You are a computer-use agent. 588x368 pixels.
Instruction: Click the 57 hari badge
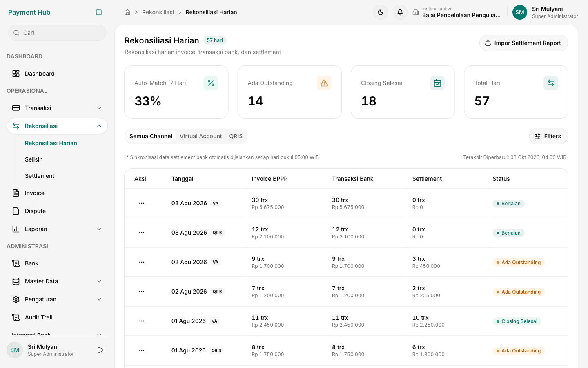[x=215, y=40]
